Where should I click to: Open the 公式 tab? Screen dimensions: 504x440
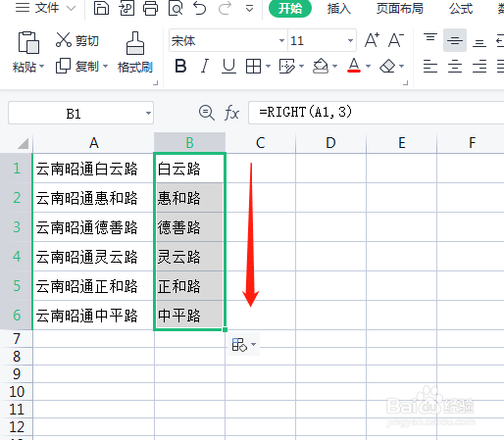[x=461, y=8]
